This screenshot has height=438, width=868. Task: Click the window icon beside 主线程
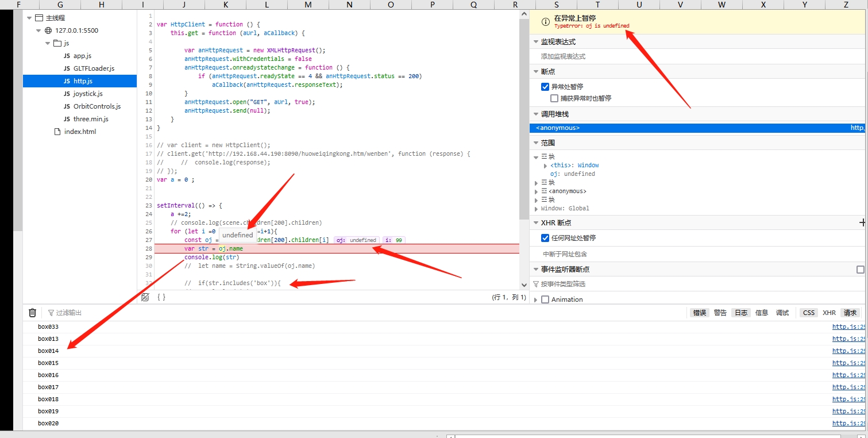[x=39, y=18]
